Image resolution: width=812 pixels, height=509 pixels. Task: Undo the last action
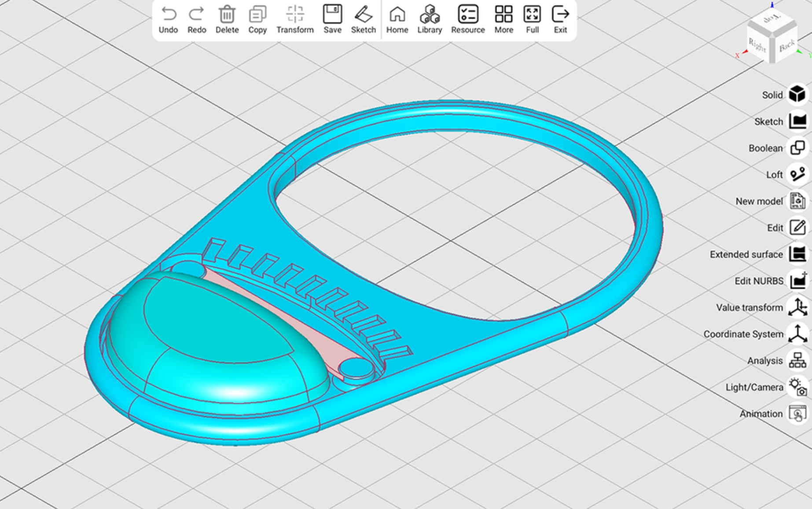point(169,18)
